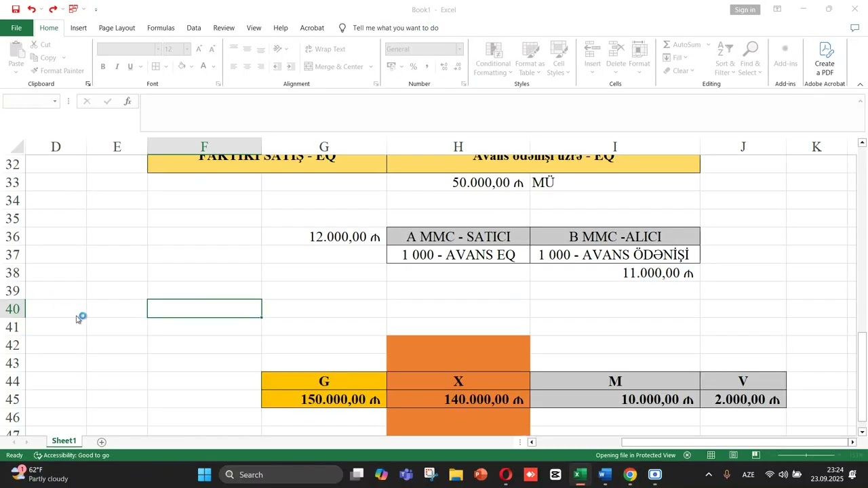Click Create a PDF
The width and height of the screenshot is (868, 488).
(825, 59)
